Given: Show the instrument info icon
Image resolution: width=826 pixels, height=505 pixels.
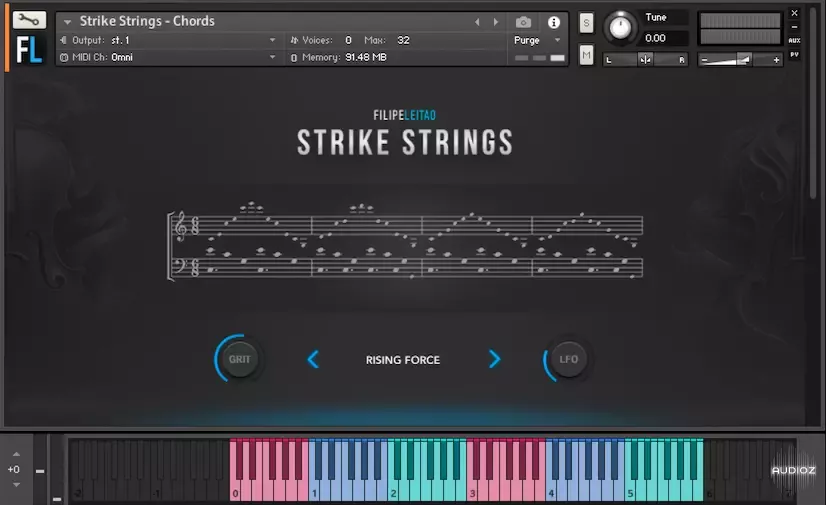Looking at the screenshot, I should coord(554,22).
